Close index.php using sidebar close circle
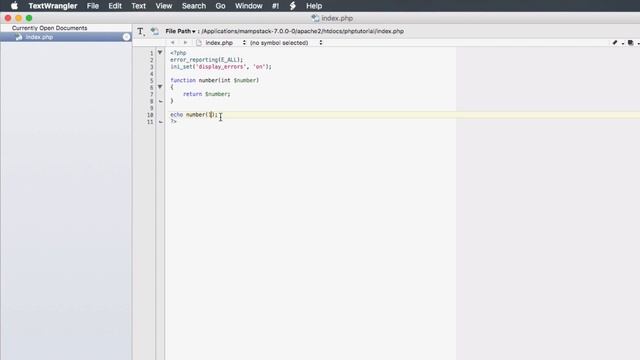 pyautogui.click(x=127, y=37)
